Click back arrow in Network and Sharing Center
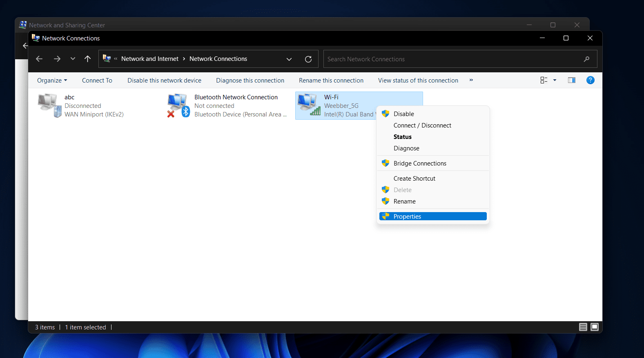Screen dimensions: 644x358 [25, 46]
